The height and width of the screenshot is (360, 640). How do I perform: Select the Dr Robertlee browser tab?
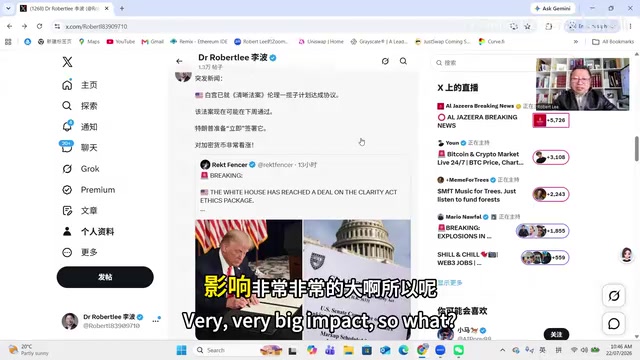tap(65, 8)
